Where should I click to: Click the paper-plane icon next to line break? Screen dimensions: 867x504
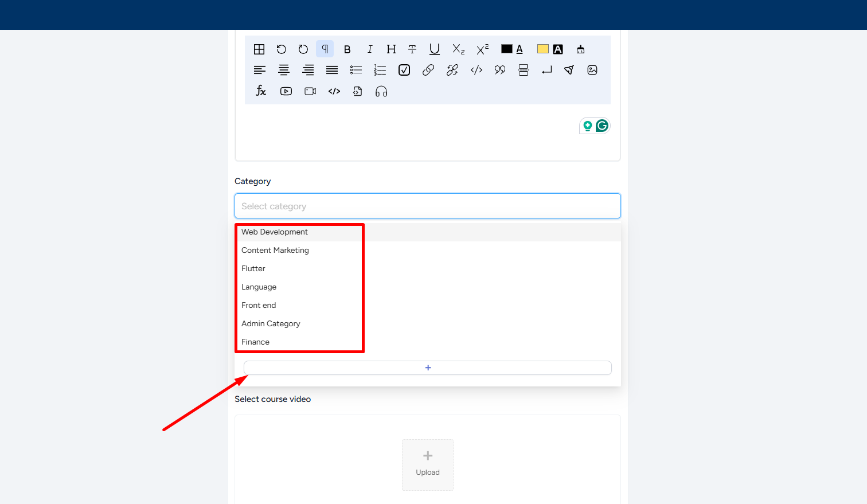pos(569,70)
